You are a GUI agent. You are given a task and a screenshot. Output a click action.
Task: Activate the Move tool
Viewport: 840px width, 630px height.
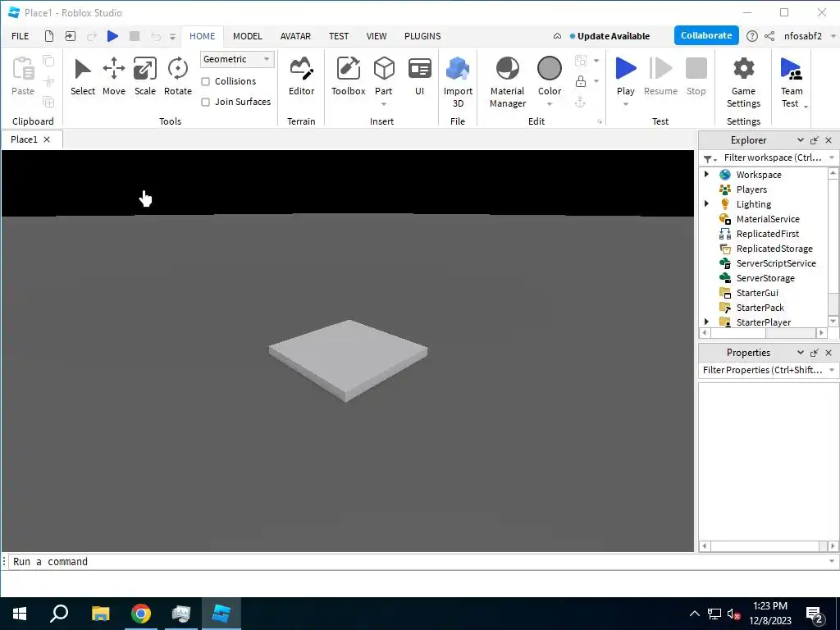tap(113, 77)
